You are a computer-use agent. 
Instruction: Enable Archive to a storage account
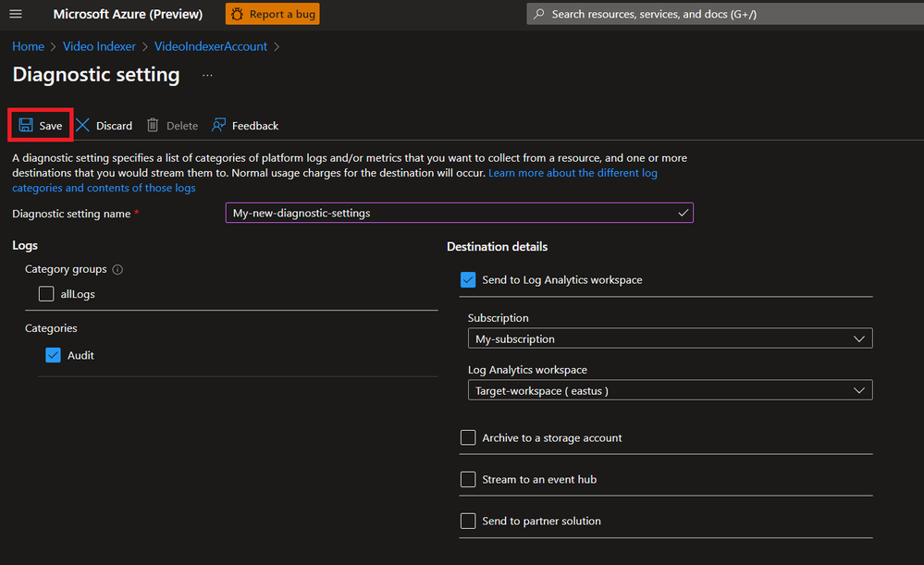[468, 437]
